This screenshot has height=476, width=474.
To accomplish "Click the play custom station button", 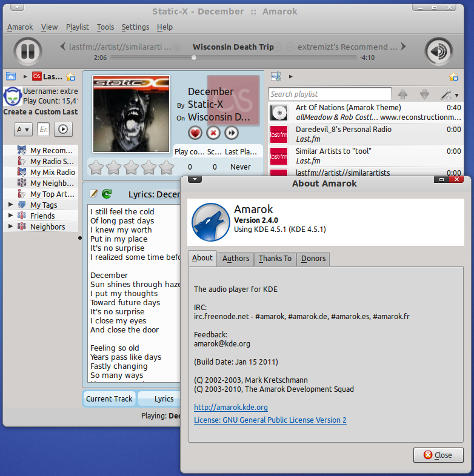I will pos(63,130).
